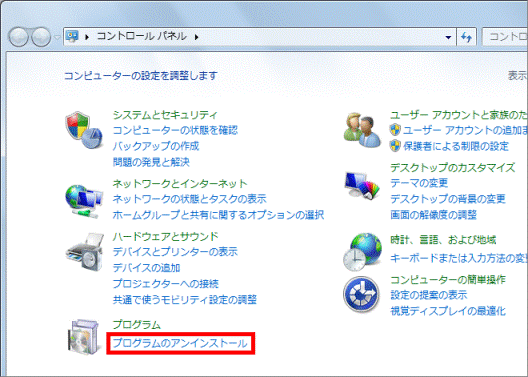Open デバイスの追加 link
Image resolution: width=528 pixels, height=377 pixels.
coord(146,268)
